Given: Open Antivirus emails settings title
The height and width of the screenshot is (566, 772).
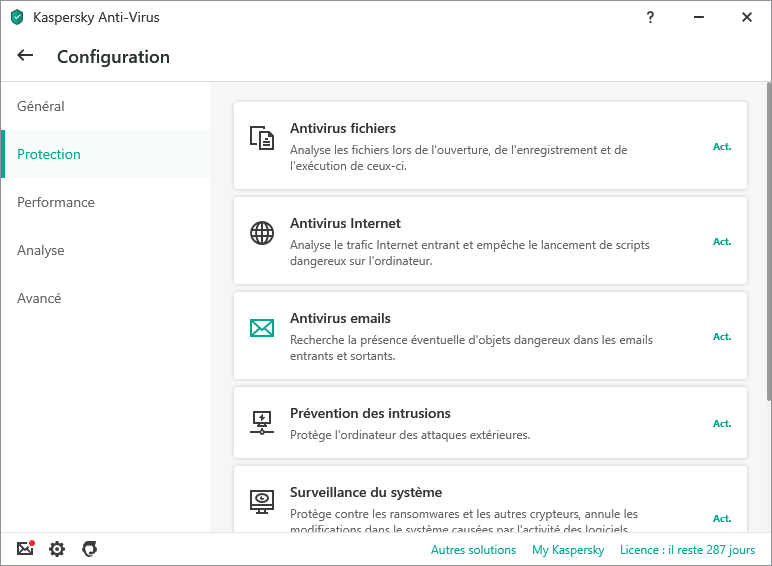Looking at the screenshot, I should point(340,318).
